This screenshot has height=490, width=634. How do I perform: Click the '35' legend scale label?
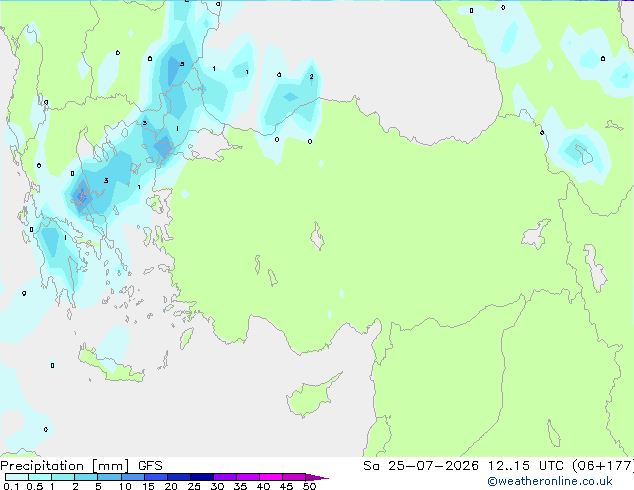(240, 486)
